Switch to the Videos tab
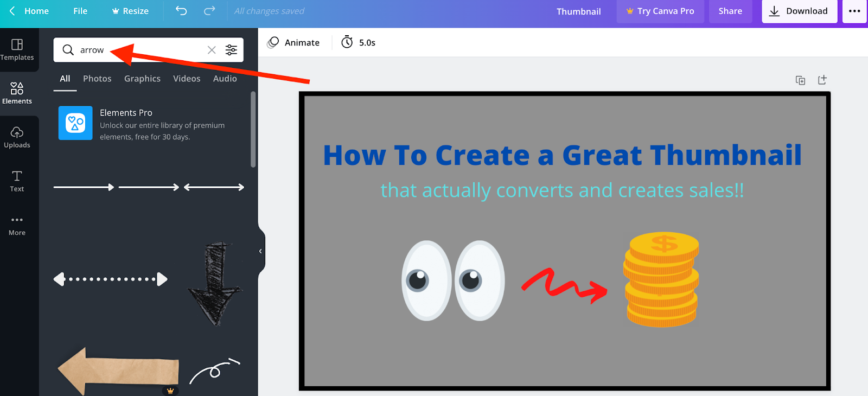The height and width of the screenshot is (396, 868). coord(187,79)
